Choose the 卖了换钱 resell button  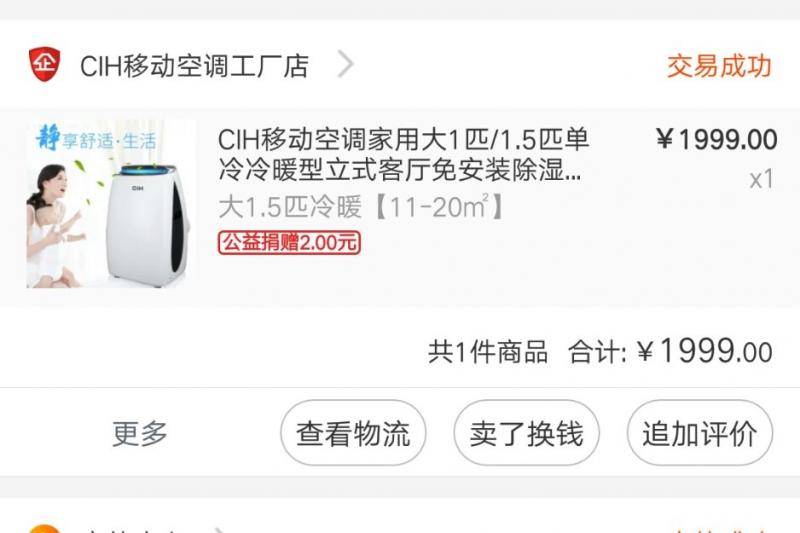point(527,433)
